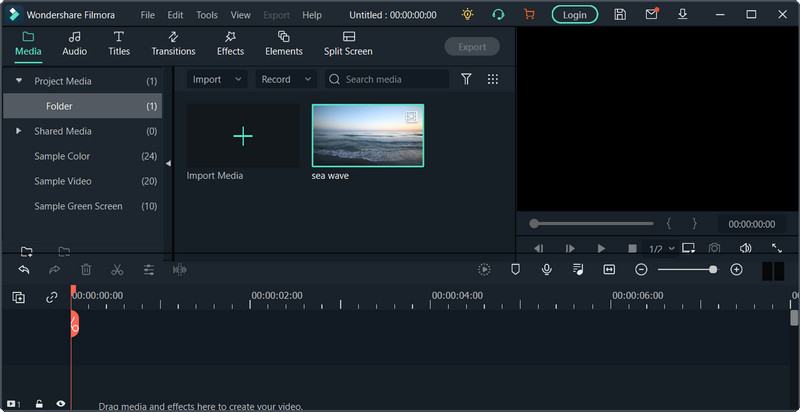Switch to the Split Screen tab
Viewport: 800px width, 412px height.
point(348,44)
